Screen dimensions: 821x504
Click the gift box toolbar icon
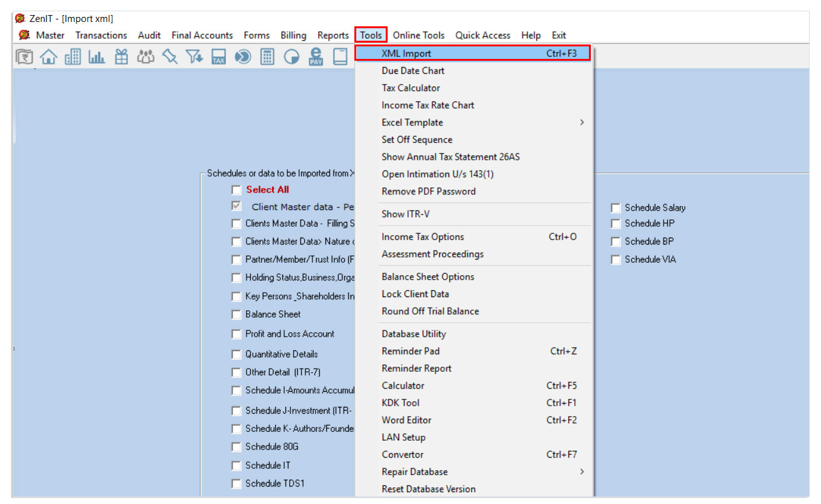pyautogui.click(x=121, y=57)
